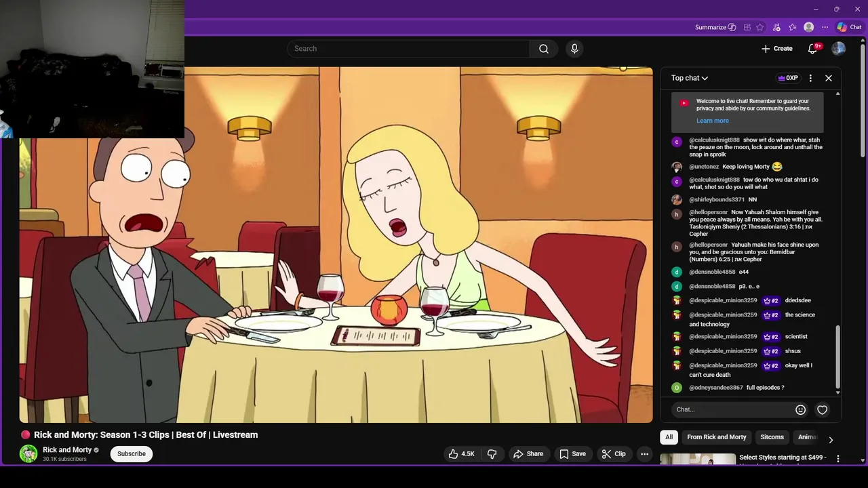The image size is (868, 488).
Task: Click inside the Chat message field
Action: click(732, 409)
